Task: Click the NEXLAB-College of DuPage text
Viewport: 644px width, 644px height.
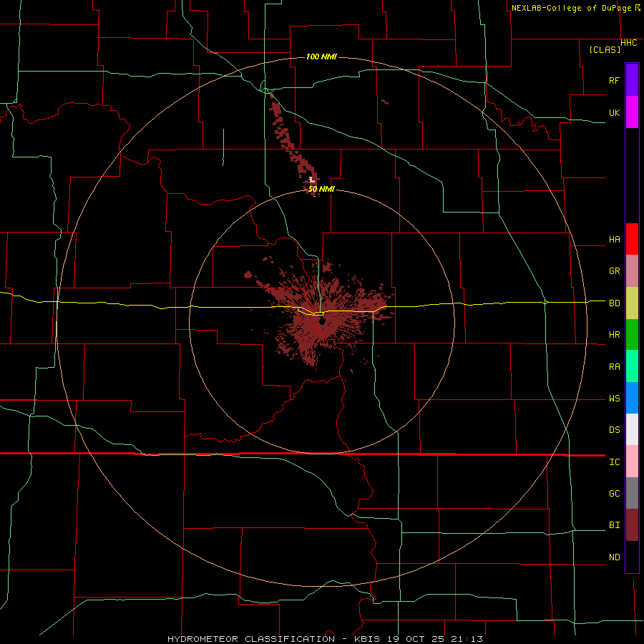Action: point(571,8)
